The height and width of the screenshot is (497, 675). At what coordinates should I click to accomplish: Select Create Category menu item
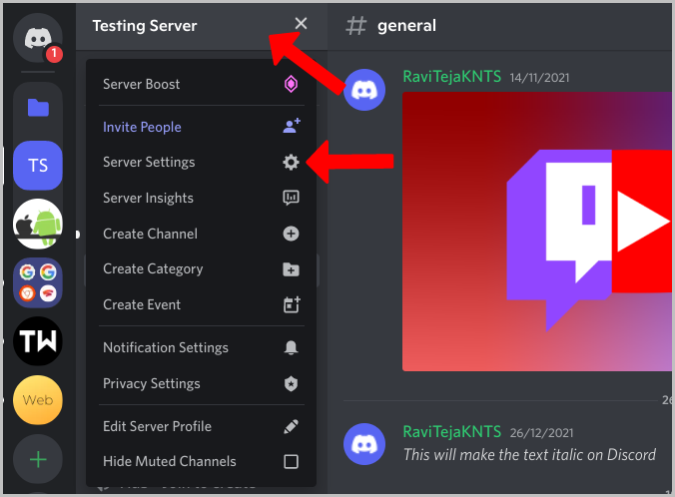coord(201,269)
